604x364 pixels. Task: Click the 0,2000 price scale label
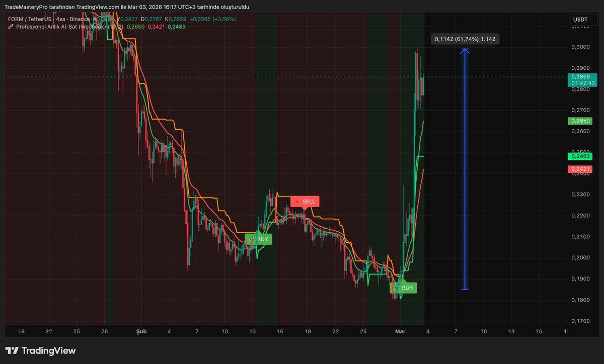(x=580, y=258)
